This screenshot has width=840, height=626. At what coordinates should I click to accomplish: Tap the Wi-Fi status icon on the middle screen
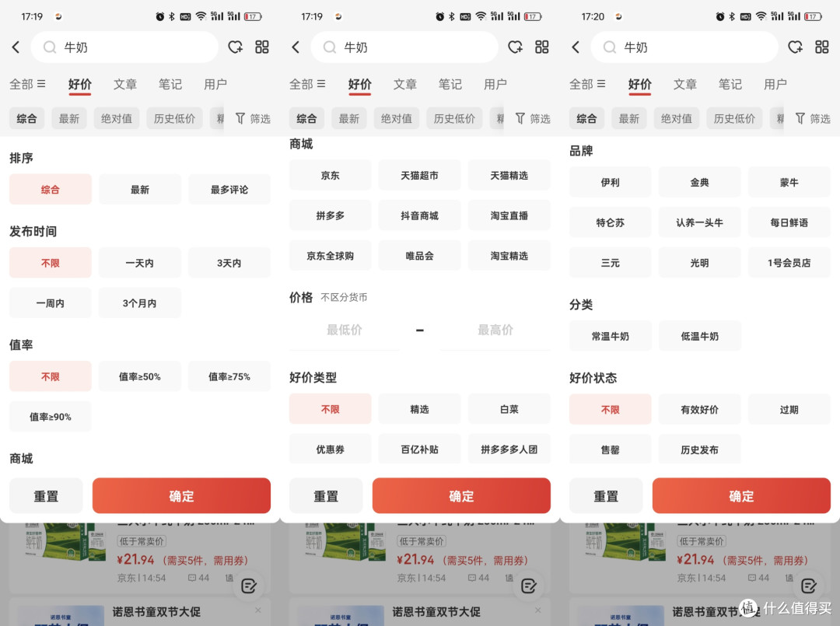point(481,16)
